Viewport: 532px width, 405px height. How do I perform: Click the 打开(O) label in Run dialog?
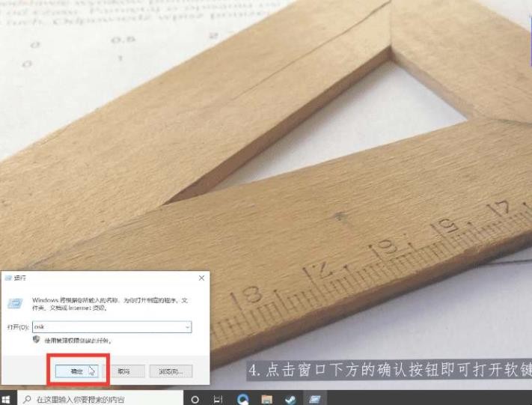pyautogui.click(x=18, y=327)
